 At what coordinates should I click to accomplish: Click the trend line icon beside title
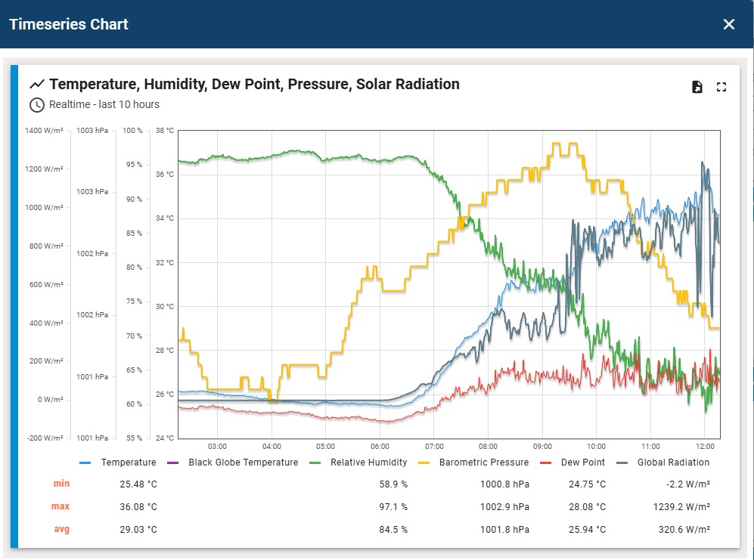coord(37,84)
